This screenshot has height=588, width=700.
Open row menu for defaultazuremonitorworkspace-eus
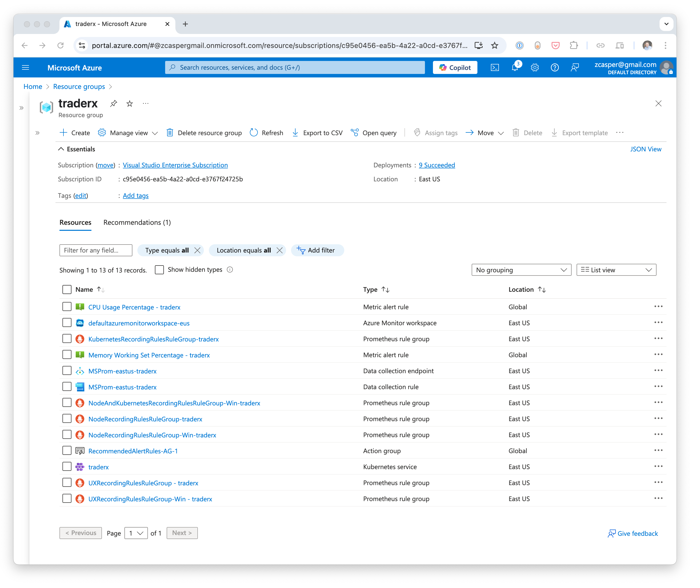tap(658, 323)
